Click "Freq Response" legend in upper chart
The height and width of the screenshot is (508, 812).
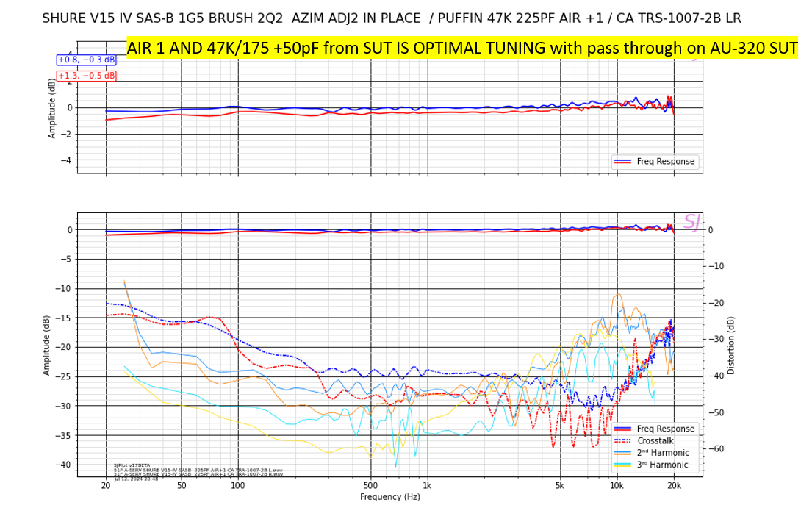pyautogui.click(x=655, y=161)
